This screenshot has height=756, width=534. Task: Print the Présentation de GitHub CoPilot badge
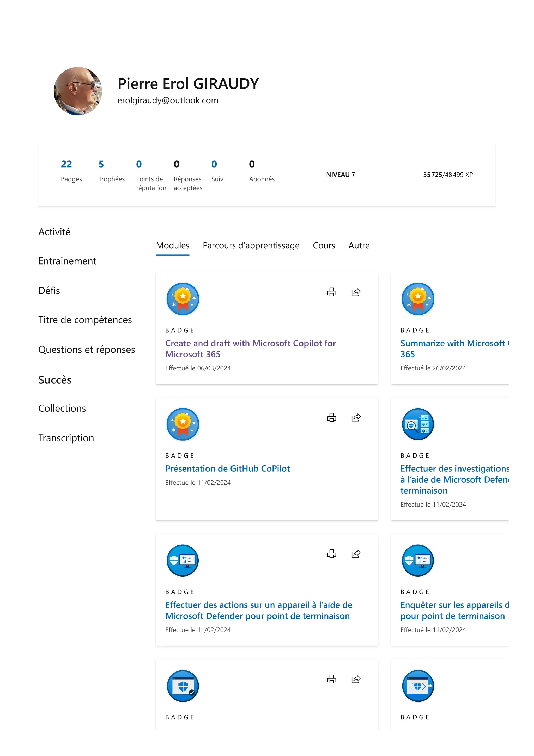331,417
